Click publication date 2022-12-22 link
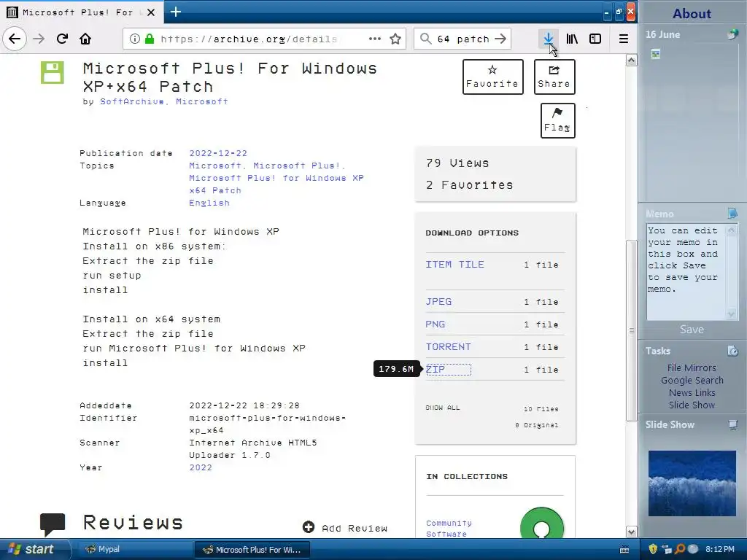The image size is (747, 560). (x=218, y=153)
